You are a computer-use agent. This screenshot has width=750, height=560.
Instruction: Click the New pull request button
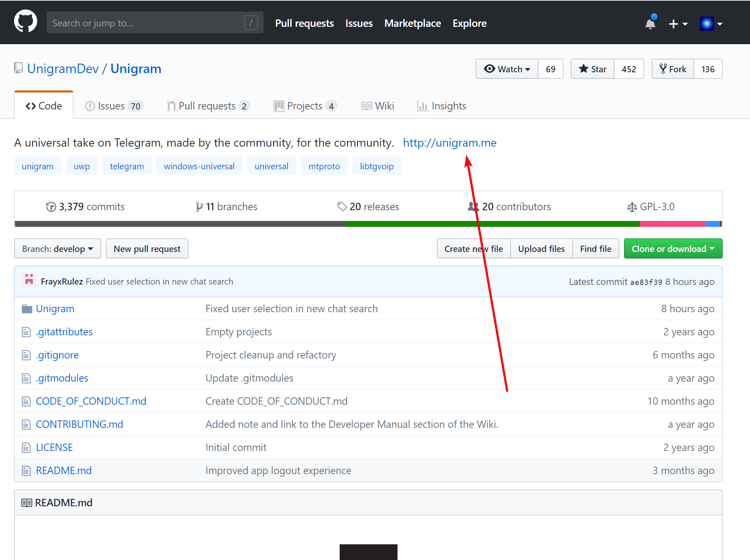[147, 249]
